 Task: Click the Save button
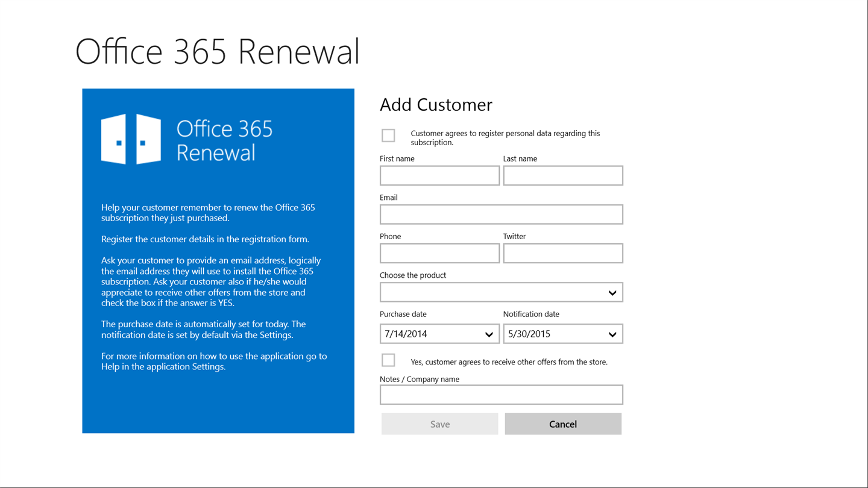coord(439,424)
